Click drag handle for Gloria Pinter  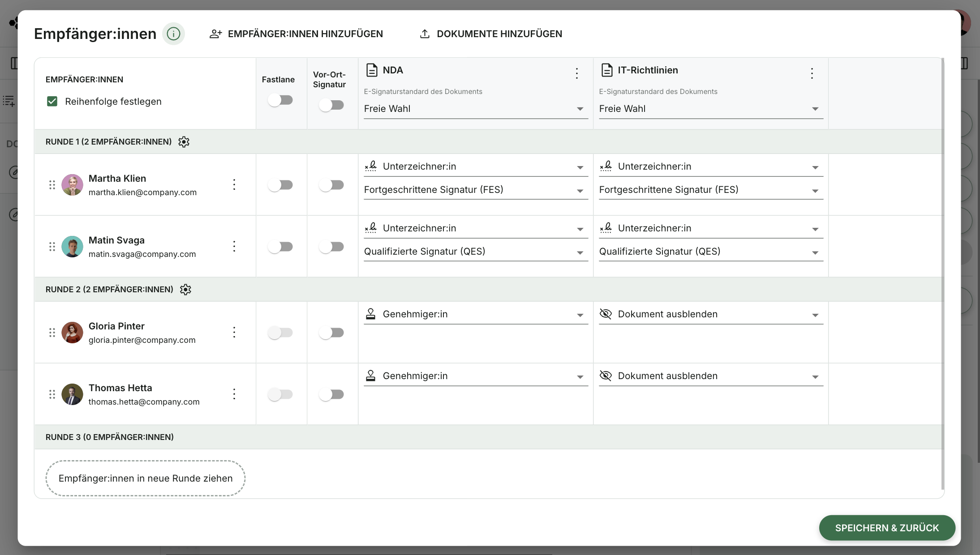click(x=52, y=333)
